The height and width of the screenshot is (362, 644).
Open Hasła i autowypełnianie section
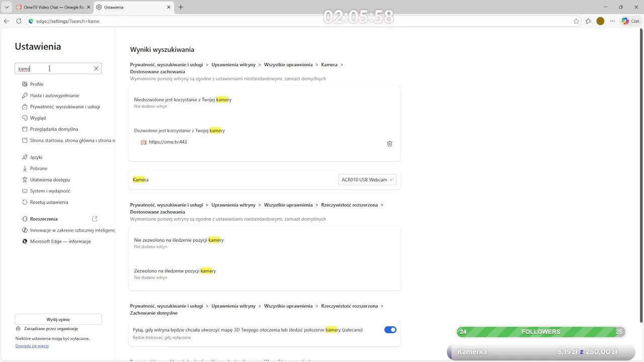pos(54,96)
